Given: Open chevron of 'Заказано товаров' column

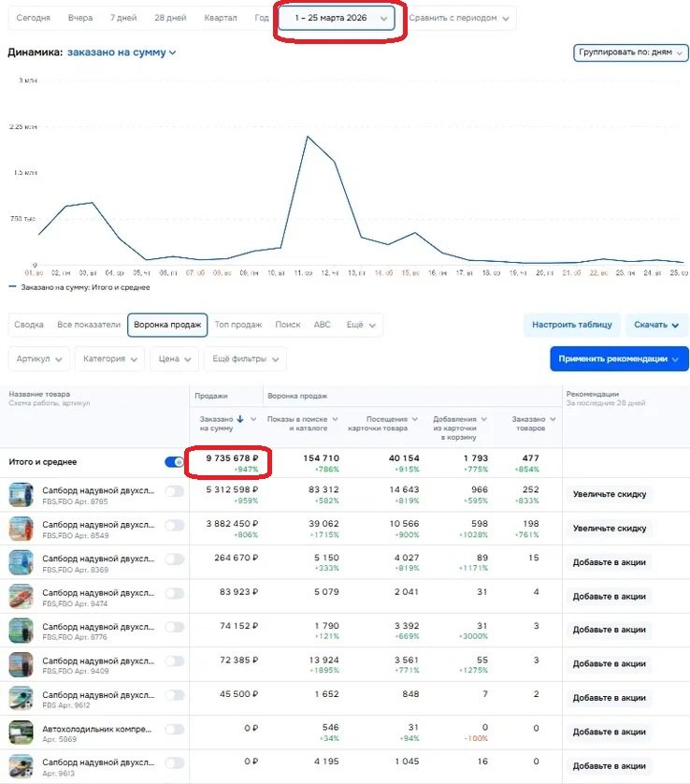Looking at the screenshot, I should (x=553, y=419).
